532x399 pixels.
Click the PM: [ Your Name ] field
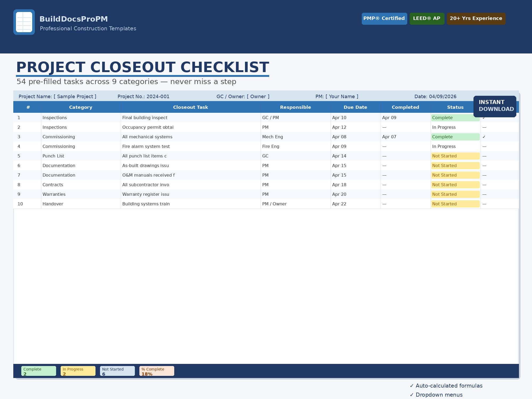click(337, 97)
